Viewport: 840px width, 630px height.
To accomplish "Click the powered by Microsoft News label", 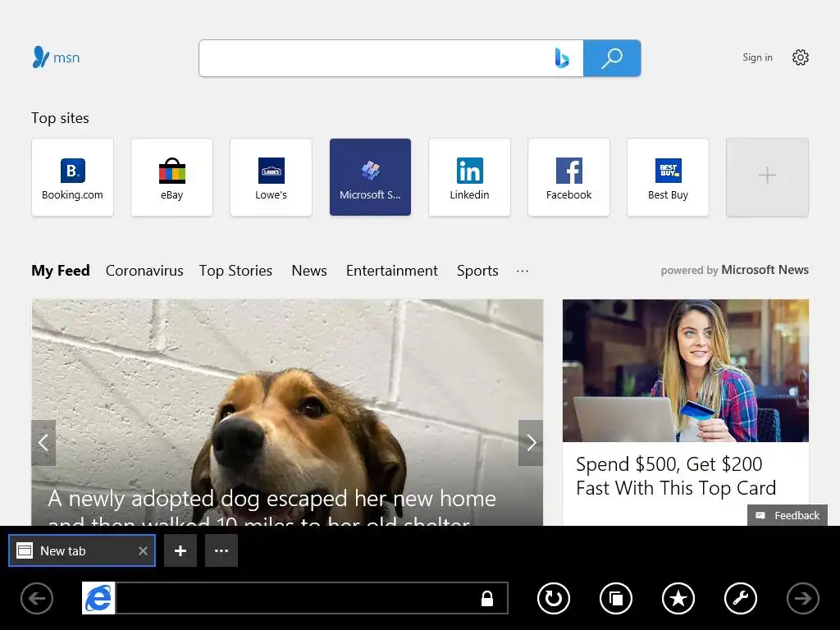I will 734,270.
